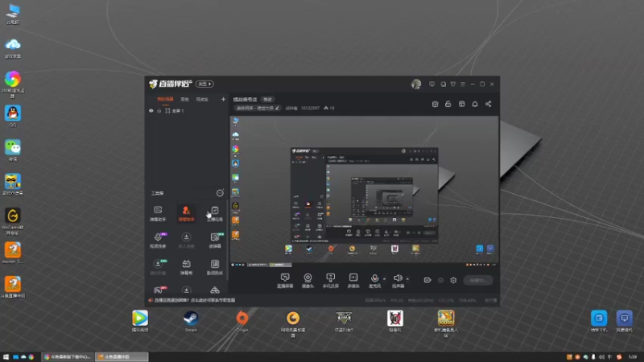Switch to the scene tab before plus icon

[202, 99]
